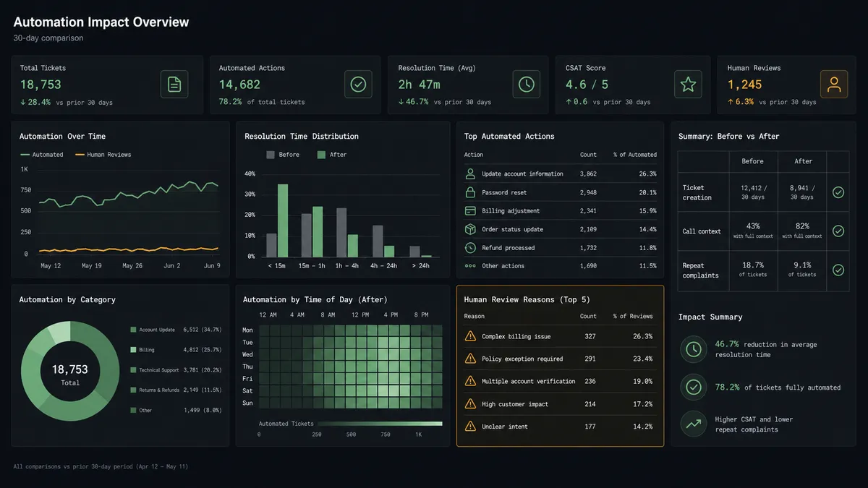Click the person icon in Human Reviews card
The width and height of the screenshot is (868, 488).
(834, 85)
